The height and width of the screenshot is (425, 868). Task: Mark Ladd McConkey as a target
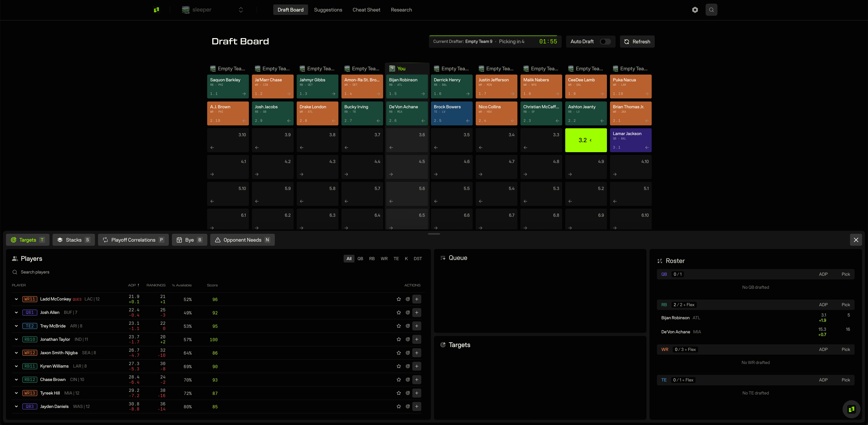click(408, 299)
